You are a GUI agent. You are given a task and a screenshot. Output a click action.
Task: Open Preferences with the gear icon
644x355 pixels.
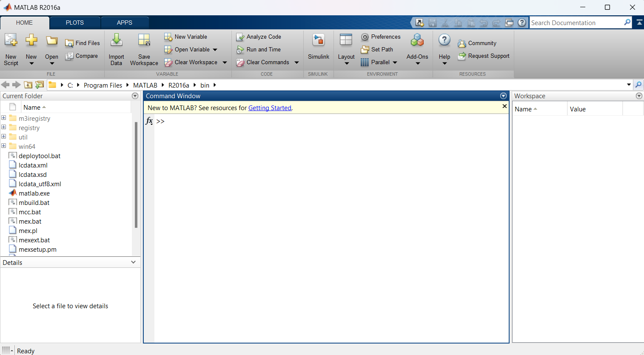[365, 37]
